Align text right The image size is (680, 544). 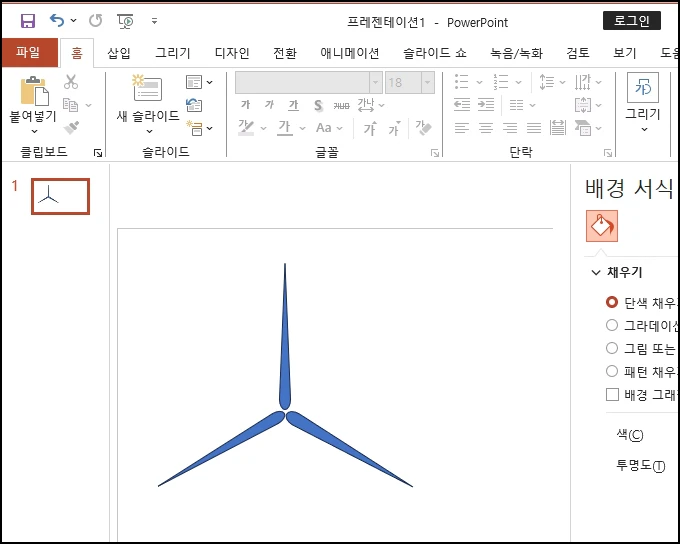click(x=510, y=128)
